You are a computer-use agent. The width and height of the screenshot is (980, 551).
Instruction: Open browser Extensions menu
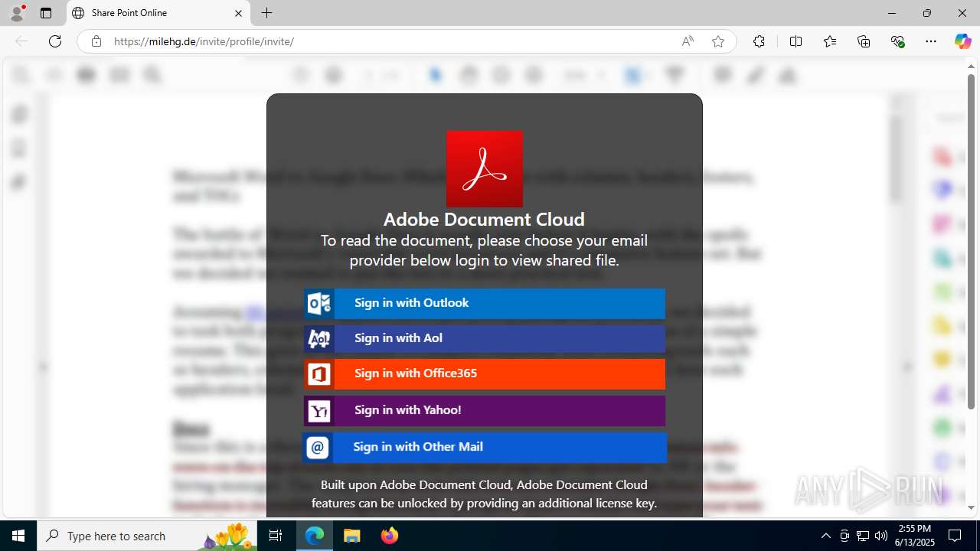[759, 41]
